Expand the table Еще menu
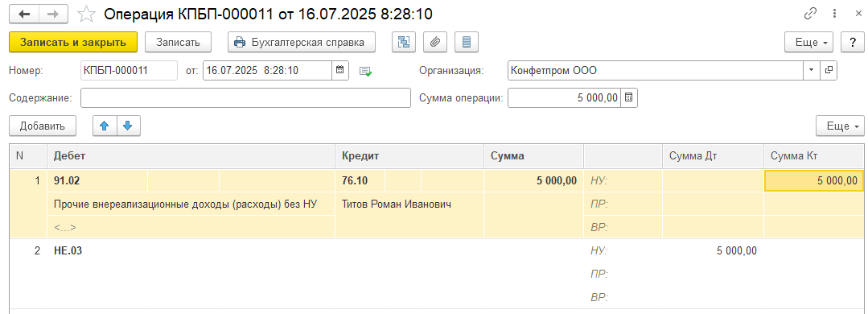 (x=840, y=126)
